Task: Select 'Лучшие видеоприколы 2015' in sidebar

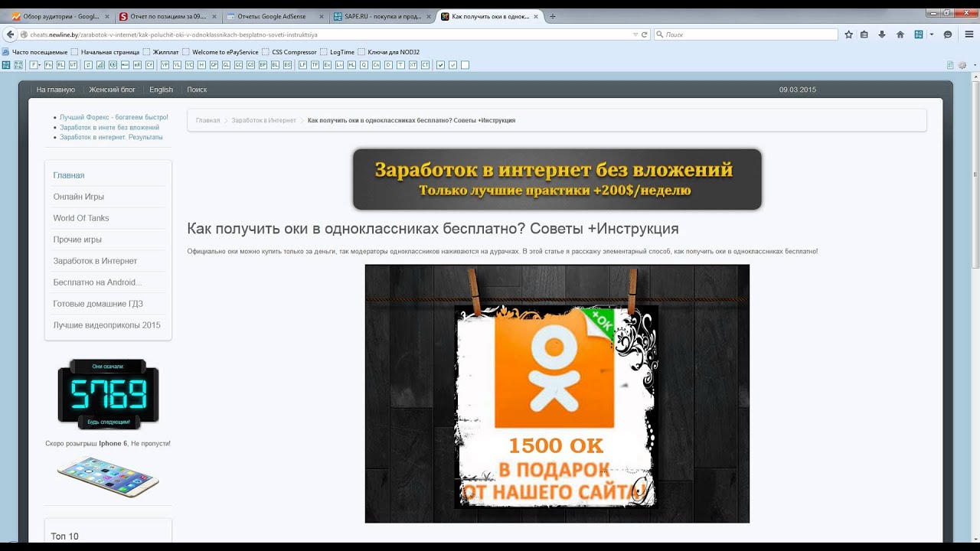Action: tap(106, 325)
